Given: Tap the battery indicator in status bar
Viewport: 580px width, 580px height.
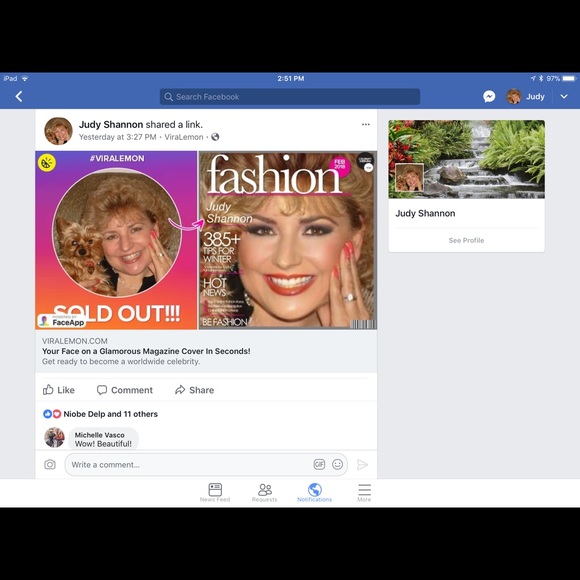Looking at the screenshot, I should (x=569, y=78).
